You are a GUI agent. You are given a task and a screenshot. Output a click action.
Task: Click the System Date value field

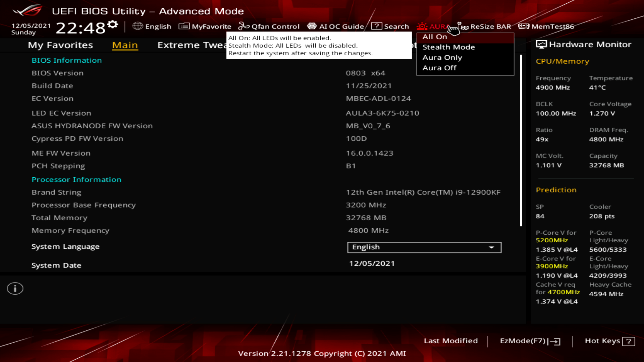[372, 264]
